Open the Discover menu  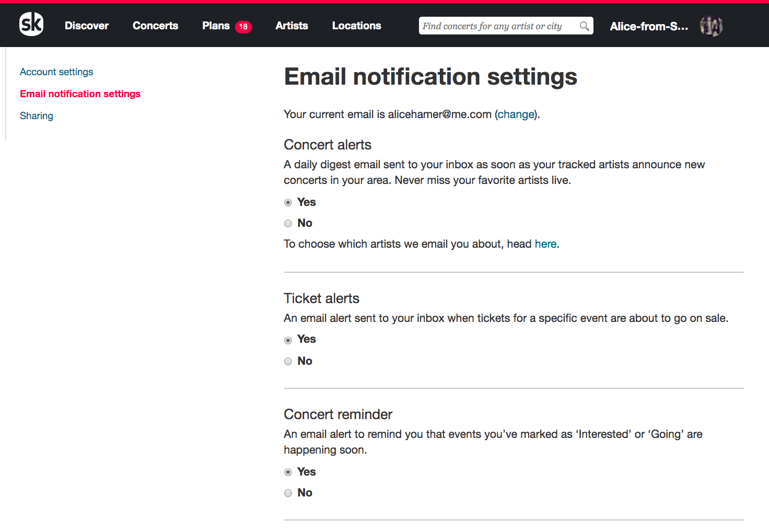pyautogui.click(x=86, y=25)
